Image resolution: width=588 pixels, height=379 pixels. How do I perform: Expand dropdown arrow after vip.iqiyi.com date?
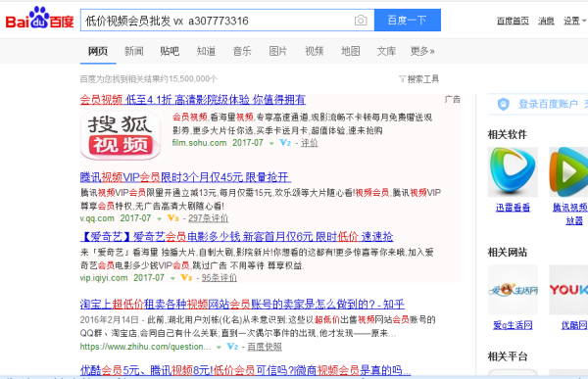tap(172, 278)
